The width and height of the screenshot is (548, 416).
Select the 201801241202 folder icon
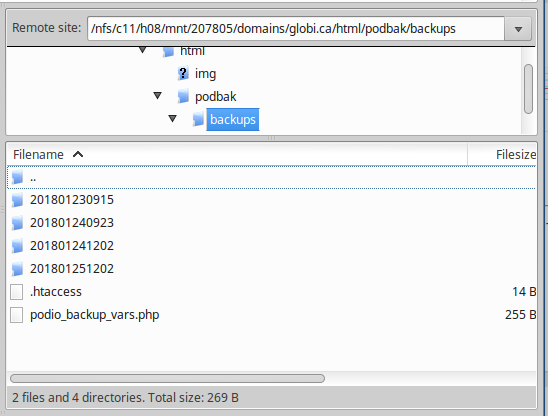(x=17, y=246)
